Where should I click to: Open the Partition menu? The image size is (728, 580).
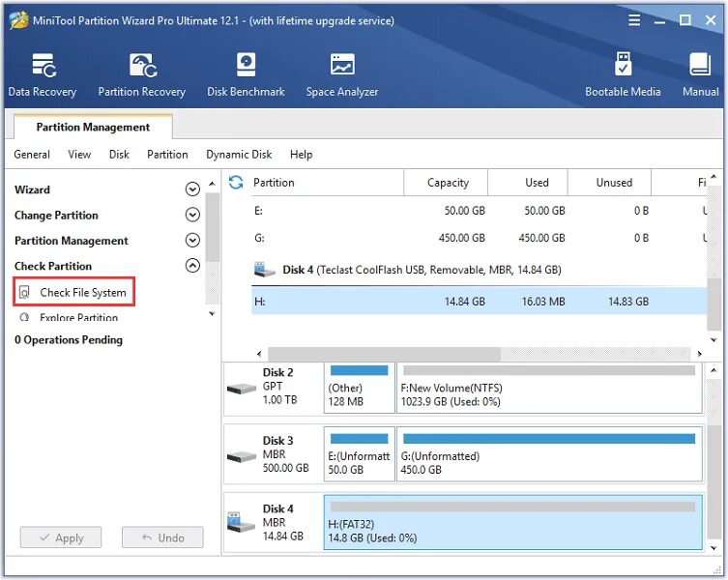[x=167, y=155]
